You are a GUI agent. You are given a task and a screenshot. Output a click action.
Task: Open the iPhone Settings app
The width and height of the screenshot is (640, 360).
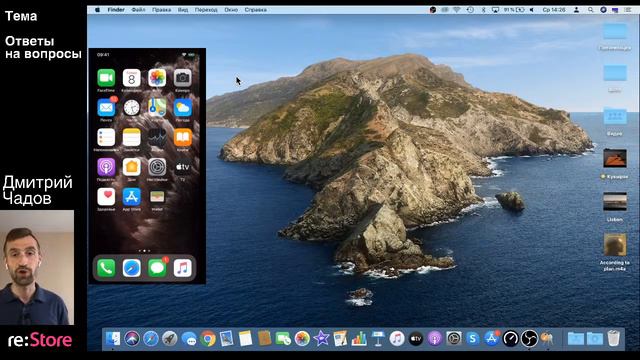click(157, 167)
